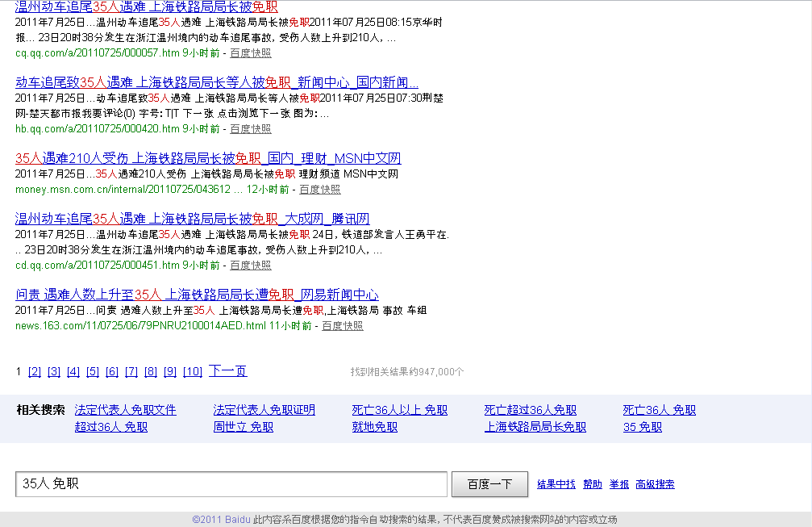Go to results page 6
The image size is (812, 527).
[112, 371]
